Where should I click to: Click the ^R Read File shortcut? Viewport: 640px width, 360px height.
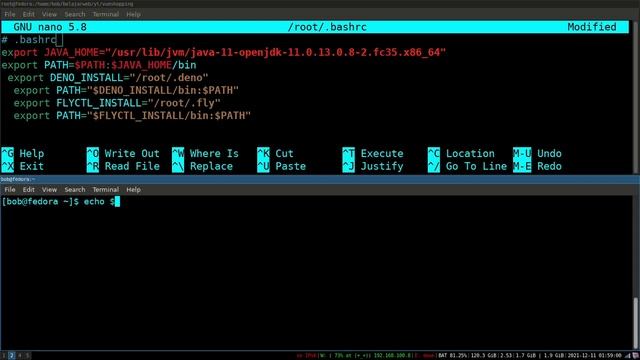point(123,167)
